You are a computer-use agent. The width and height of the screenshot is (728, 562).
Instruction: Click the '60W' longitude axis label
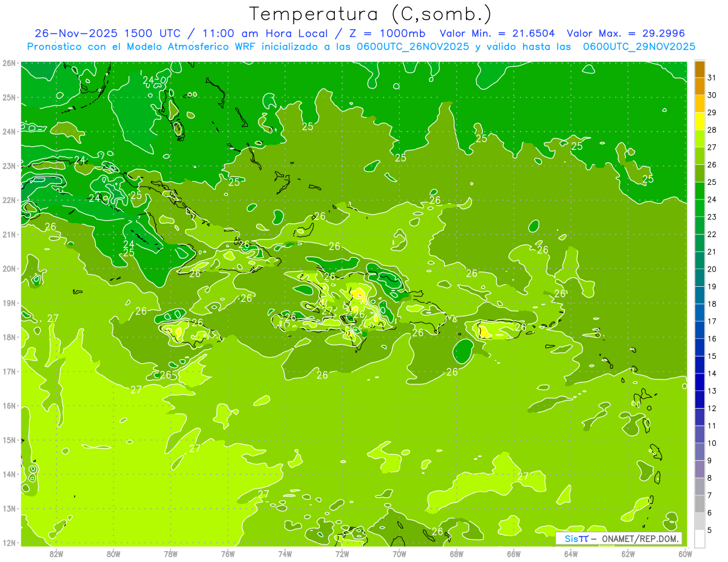(686, 553)
